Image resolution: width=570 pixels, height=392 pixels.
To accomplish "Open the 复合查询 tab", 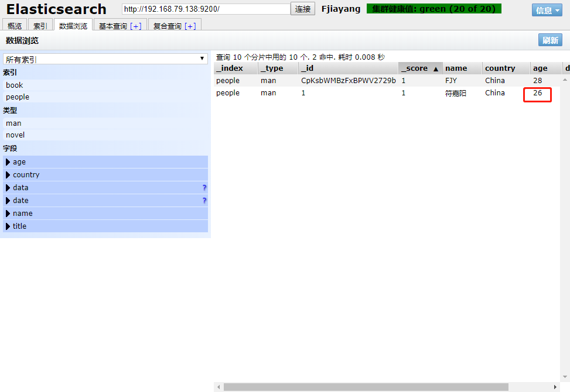I will [x=174, y=26].
